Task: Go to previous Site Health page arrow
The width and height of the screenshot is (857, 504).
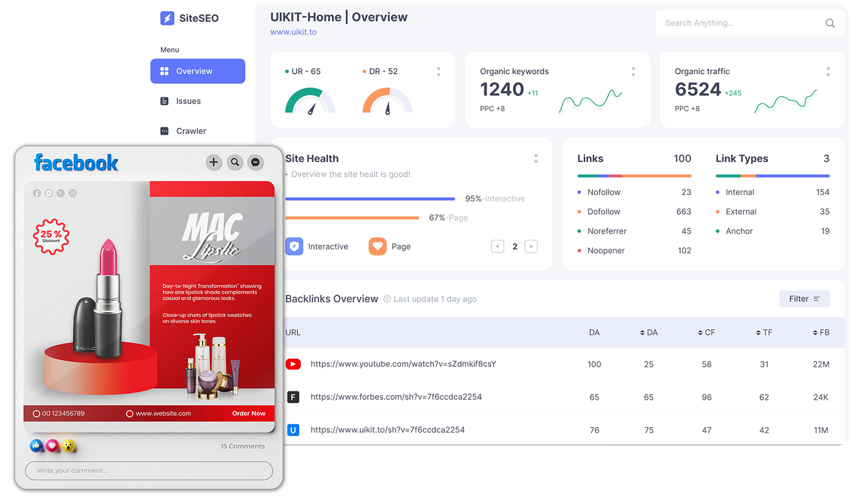Action: [x=498, y=246]
